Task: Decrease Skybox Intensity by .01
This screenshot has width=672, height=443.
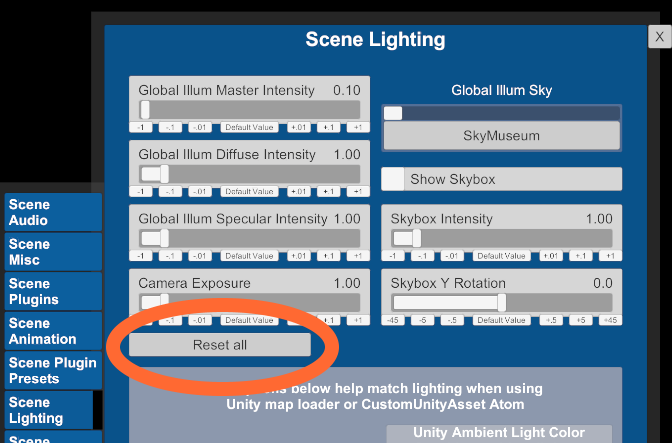Action: (452, 256)
